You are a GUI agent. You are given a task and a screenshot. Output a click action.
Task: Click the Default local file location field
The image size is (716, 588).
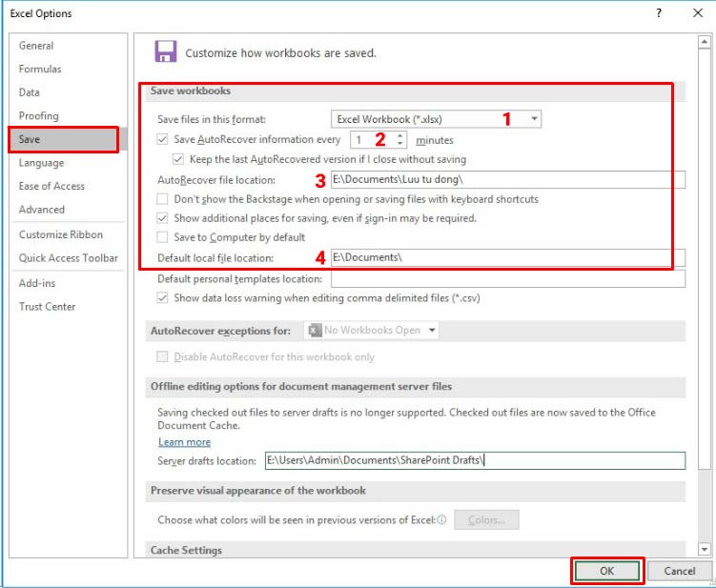[x=508, y=257]
